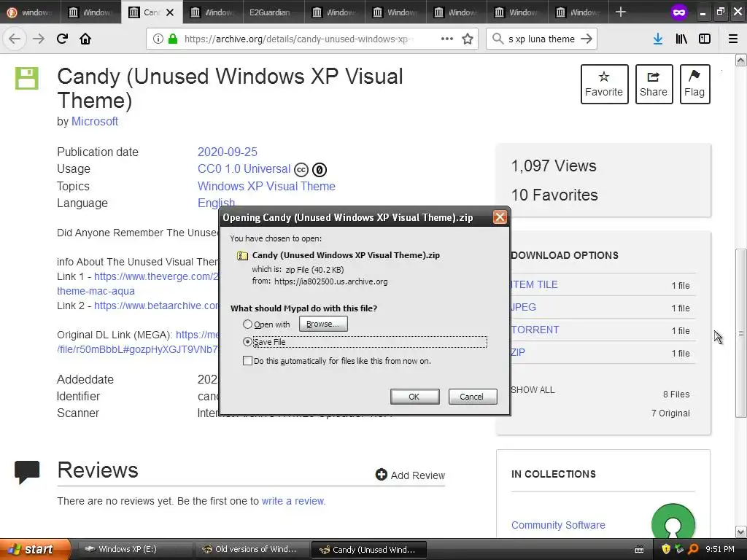747x560 pixels.
Task: Open the 2020-09-25 publication date link
Action: point(228,152)
